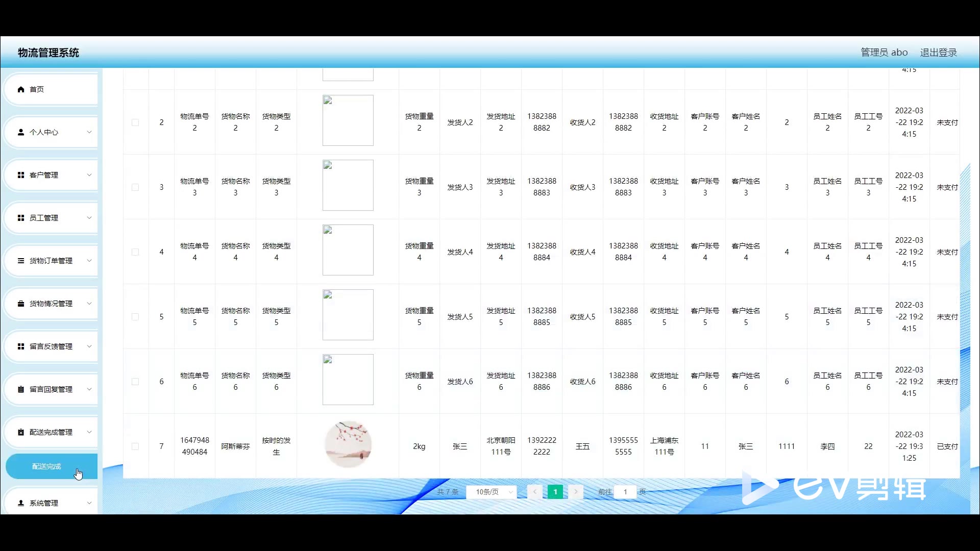This screenshot has width=980, height=551.
Task: Click the 未支付 status in row 2
Action: 947,122
